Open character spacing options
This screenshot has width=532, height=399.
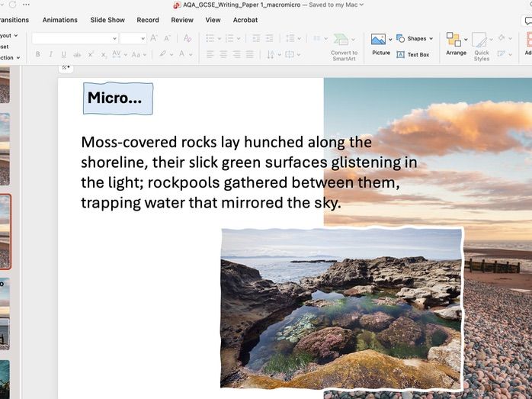coord(117,54)
